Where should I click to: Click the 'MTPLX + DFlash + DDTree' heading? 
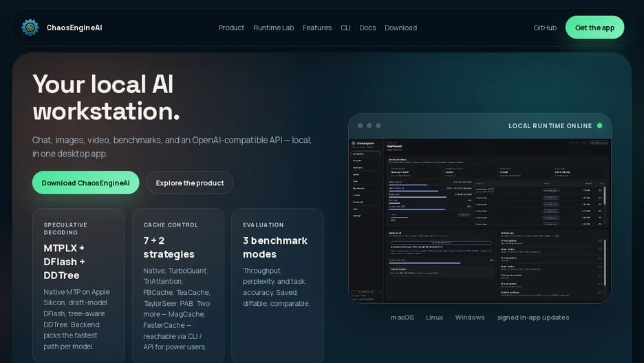tap(65, 262)
